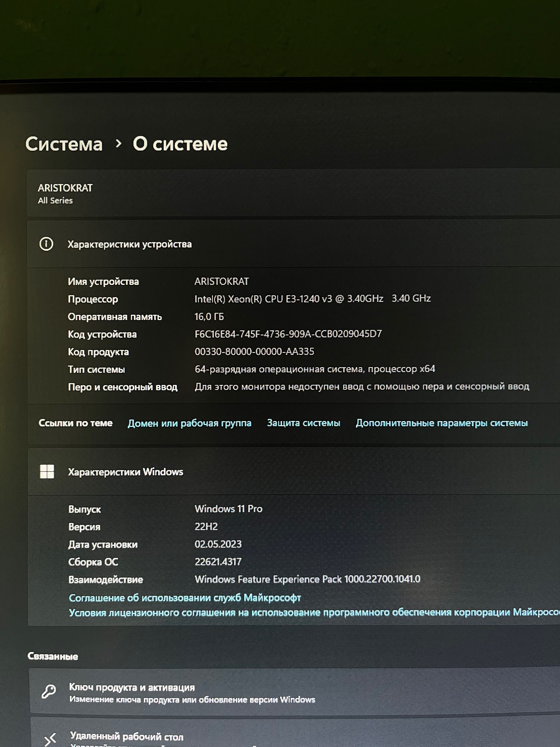Open Домен или рабочая группа link

click(189, 423)
